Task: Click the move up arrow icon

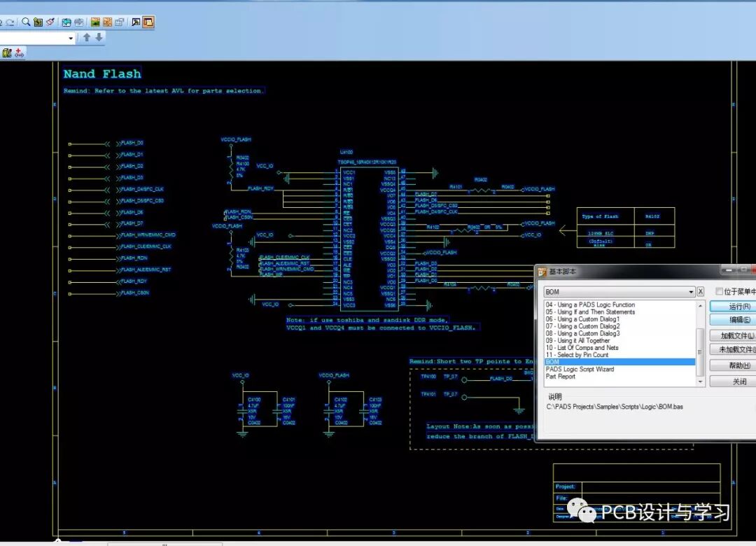Action: pyautogui.click(x=87, y=38)
